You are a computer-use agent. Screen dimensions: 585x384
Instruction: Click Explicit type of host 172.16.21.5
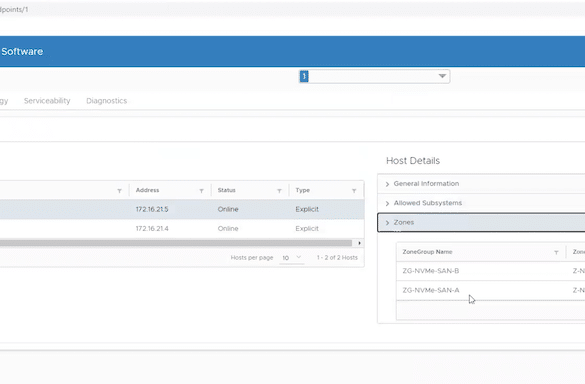coord(307,209)
